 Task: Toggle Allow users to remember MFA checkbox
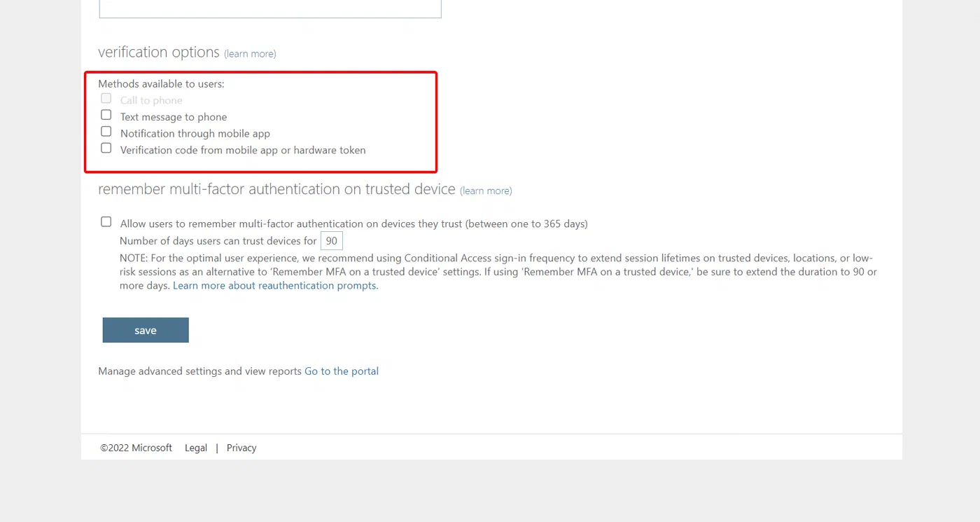pyautogui.click(x=106, y=221)
